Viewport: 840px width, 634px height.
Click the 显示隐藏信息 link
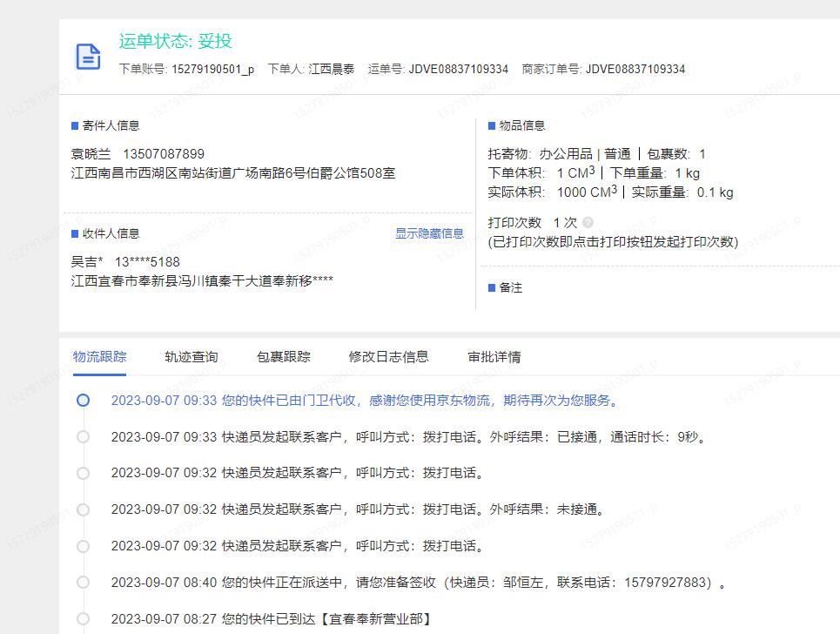(429, 233)
